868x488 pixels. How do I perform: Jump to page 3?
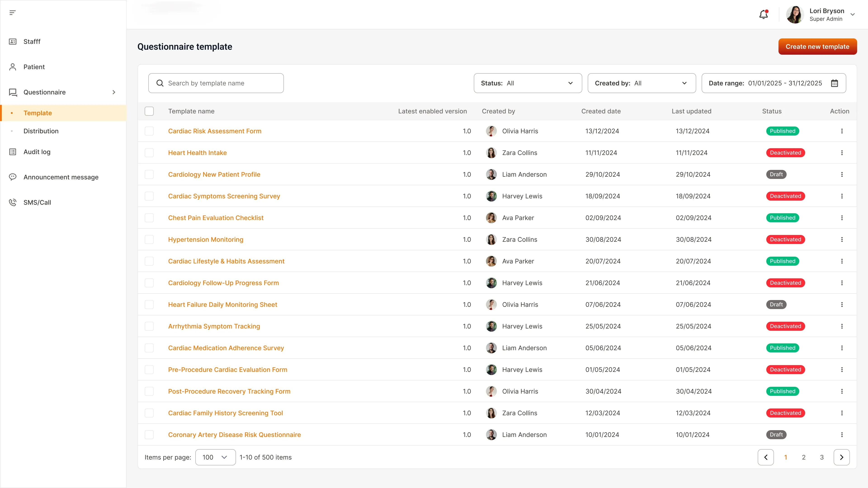point(822,457)
